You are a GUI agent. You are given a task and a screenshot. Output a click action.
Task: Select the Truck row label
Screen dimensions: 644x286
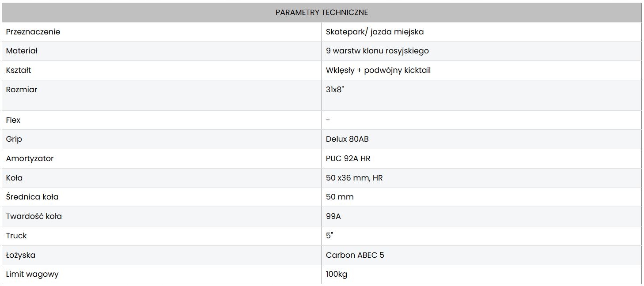click(16, 236)
